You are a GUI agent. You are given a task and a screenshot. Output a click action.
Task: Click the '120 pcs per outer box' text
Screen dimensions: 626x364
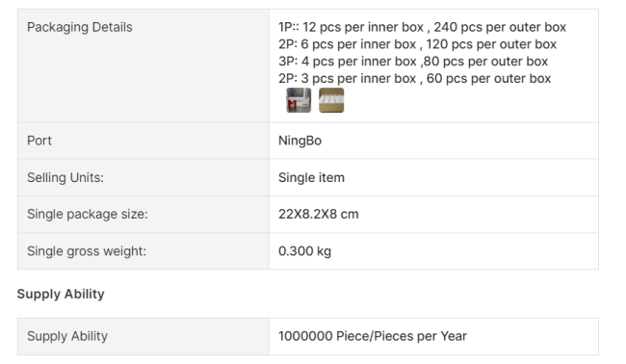pyautogui.click(x=491, y=44)
